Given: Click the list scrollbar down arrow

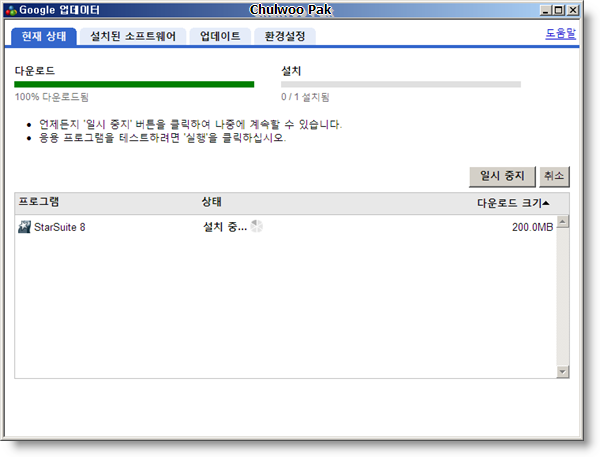Looking at the screenshot, I should point(562,372).
